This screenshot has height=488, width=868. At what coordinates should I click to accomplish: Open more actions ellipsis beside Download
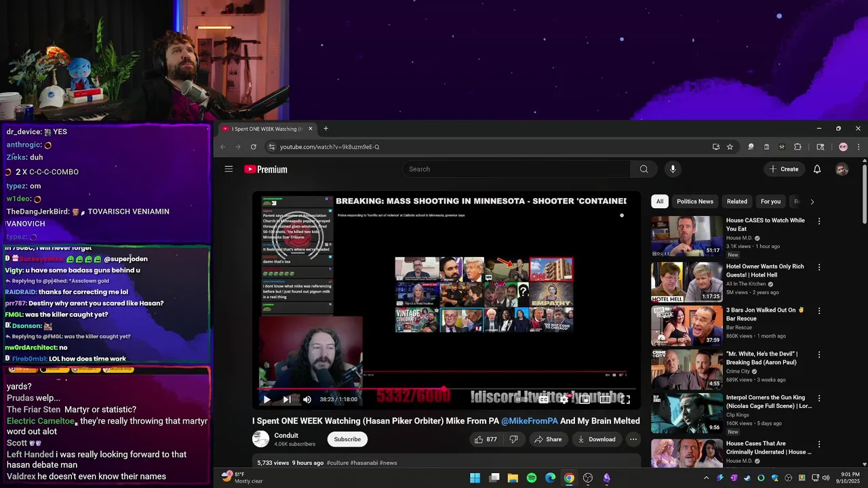click(633, 439)
